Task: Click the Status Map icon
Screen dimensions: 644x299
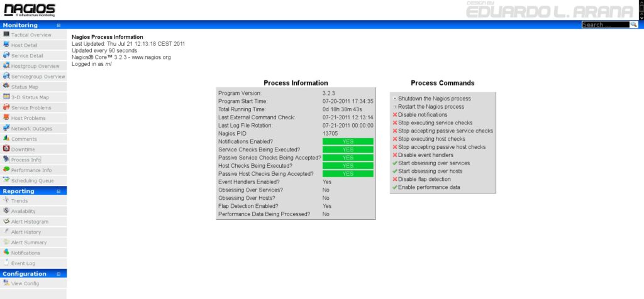Action: [x=6, y=86]
